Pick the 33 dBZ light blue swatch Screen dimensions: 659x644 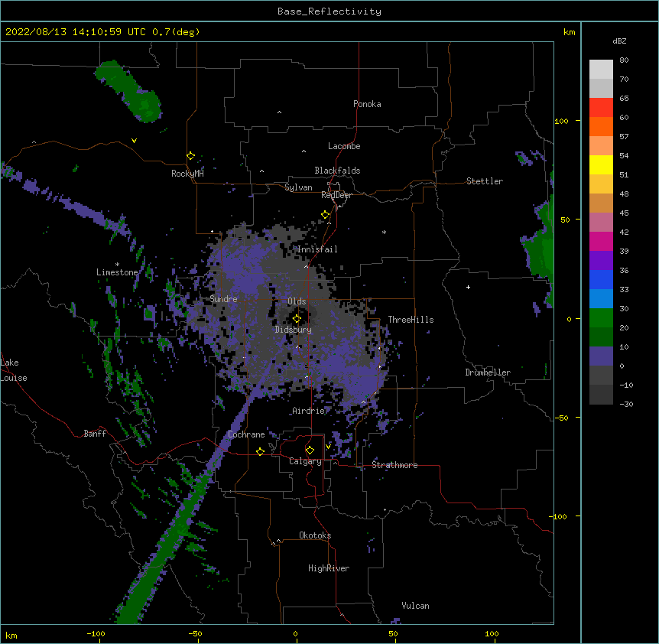point(601,299)
